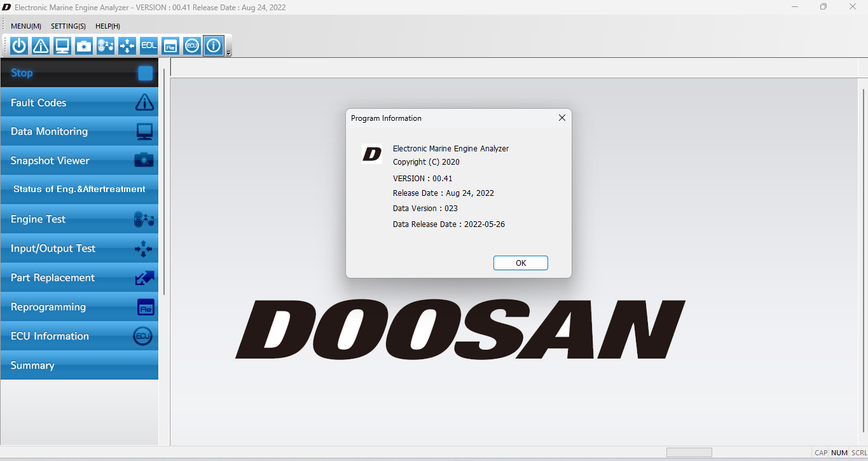Image resolution: width=868 pixels, height=461 pixels.
Task: Click "Data Release Date : 2022-05-26" text
Action: pos(449,224)
